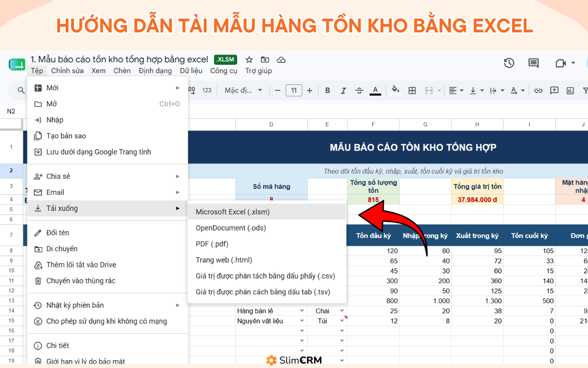
Task: Star the spreadsheet document
Action: coord(249,60)
